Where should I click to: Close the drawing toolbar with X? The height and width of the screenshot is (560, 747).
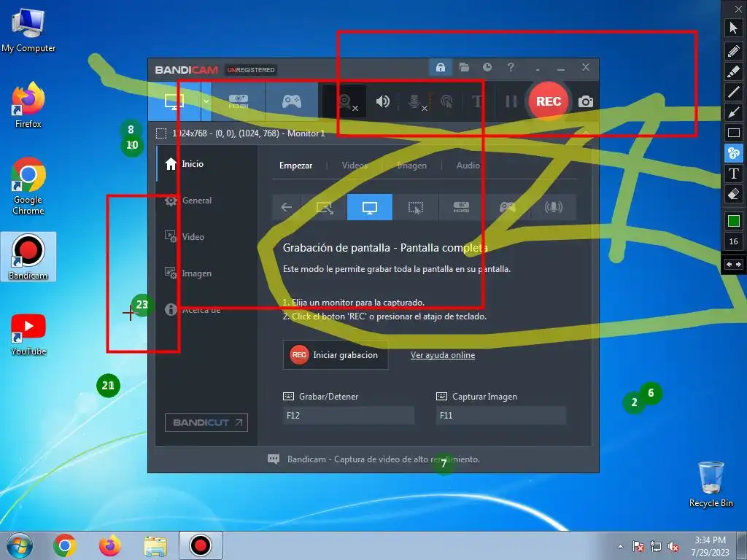point(738,9)
